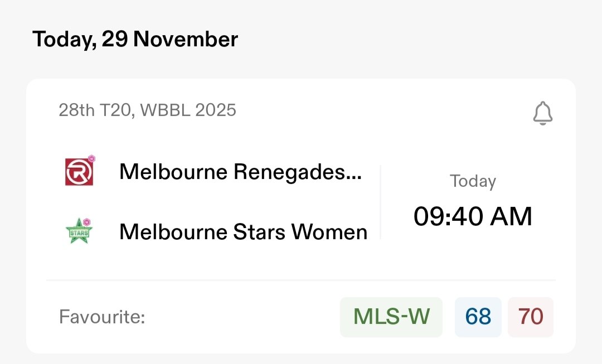Click grey background right of date header
Viewport: 602px width, 364px height.
coord(418,40)
